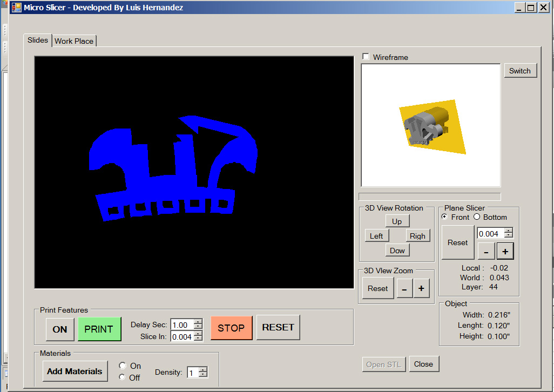
Task: Click the object Width value 0.216"
Action: point(499,315)
